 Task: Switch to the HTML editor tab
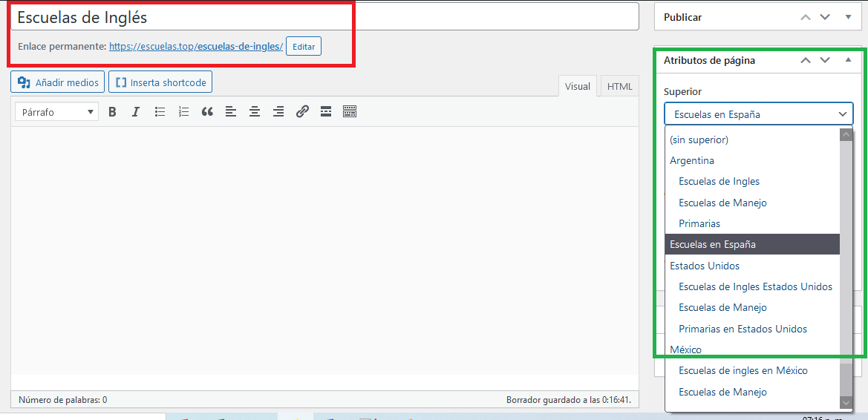(619, 86)
